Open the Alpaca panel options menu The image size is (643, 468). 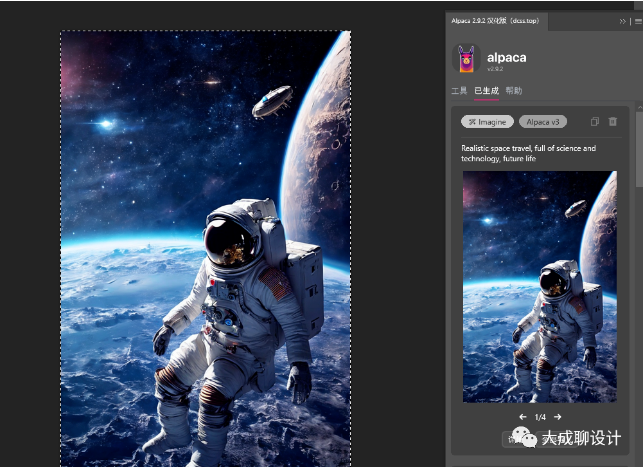pyautogui.click(x=637, y=20)
